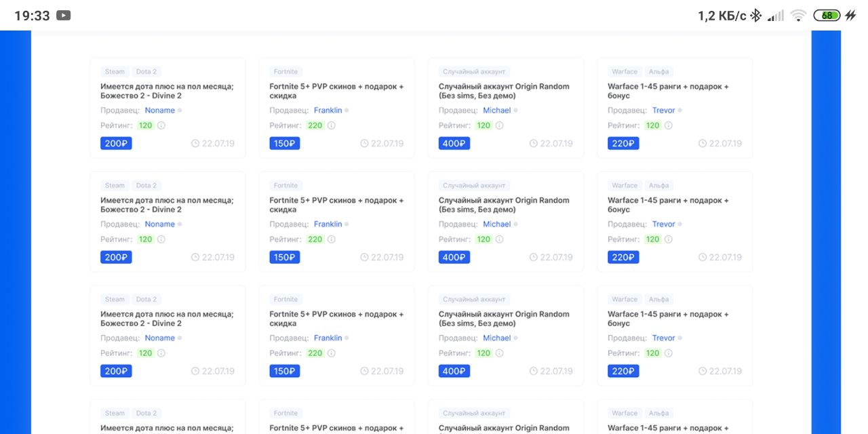Click the 220₽ price button in top row
Image resolution: width=868 pixels, height=434 pixels.
coord(623,144)
